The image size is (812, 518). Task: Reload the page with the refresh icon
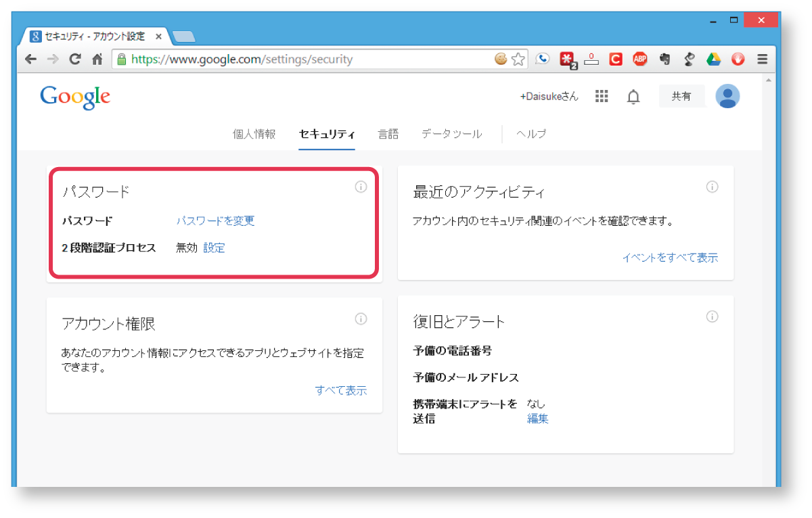[x=75, y=60]
